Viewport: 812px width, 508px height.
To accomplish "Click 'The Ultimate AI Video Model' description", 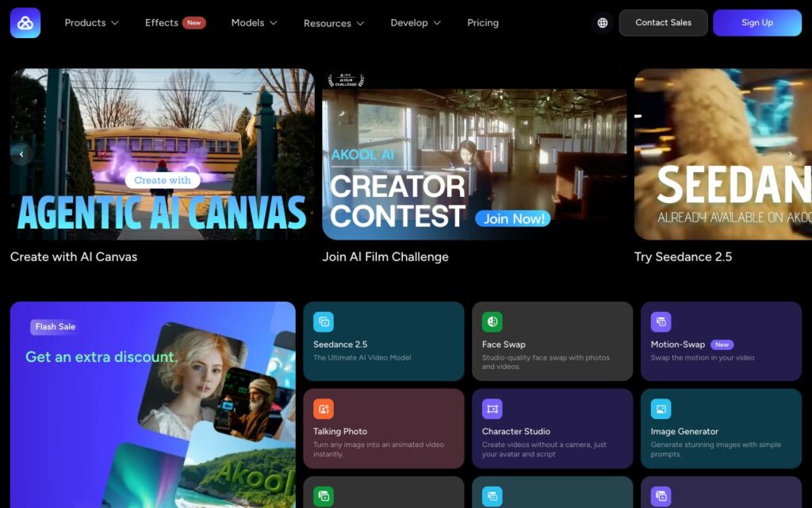I will click(362, 358).
